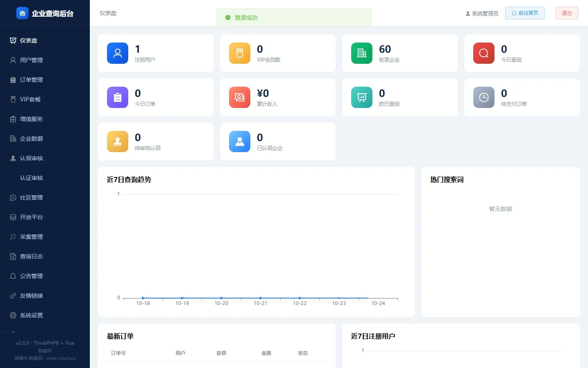Click the 10-23 data point on chart
The width and height of the screenshot is (588, 368).
[339, 298]
